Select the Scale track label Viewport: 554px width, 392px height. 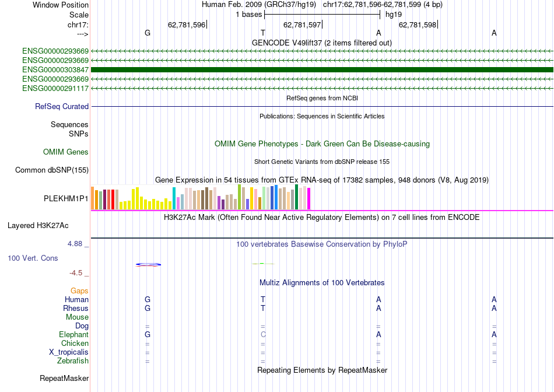point(79,15)
